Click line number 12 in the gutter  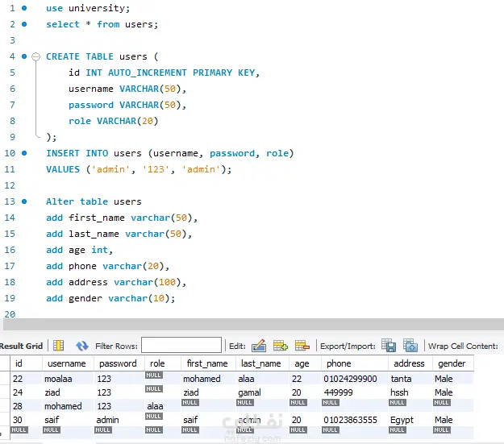[10, 185]
